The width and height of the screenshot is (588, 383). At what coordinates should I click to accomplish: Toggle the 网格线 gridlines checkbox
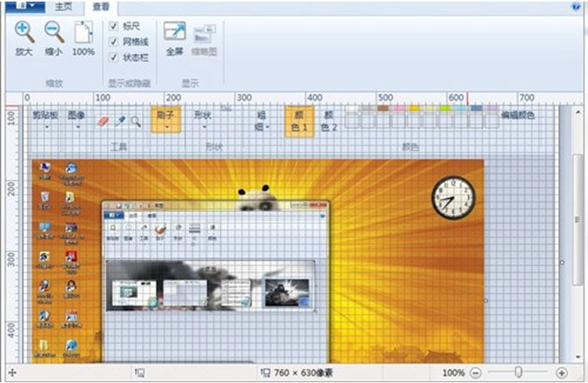click(114, 41)
